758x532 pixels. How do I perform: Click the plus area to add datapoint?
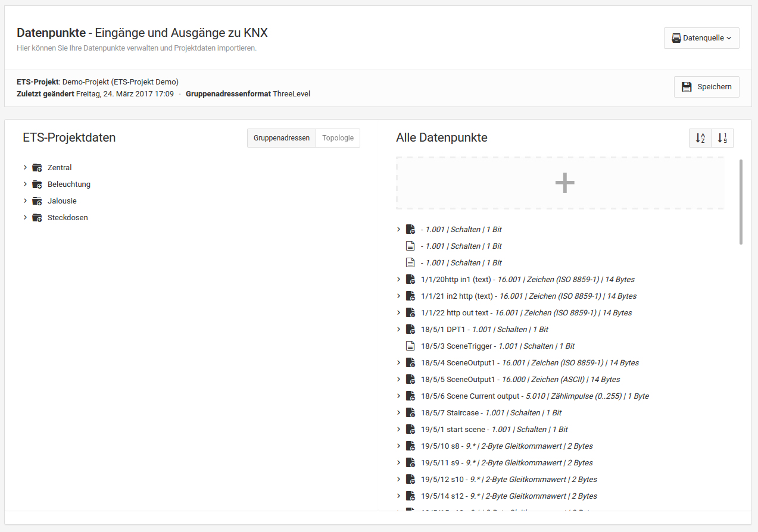[564, 183]
